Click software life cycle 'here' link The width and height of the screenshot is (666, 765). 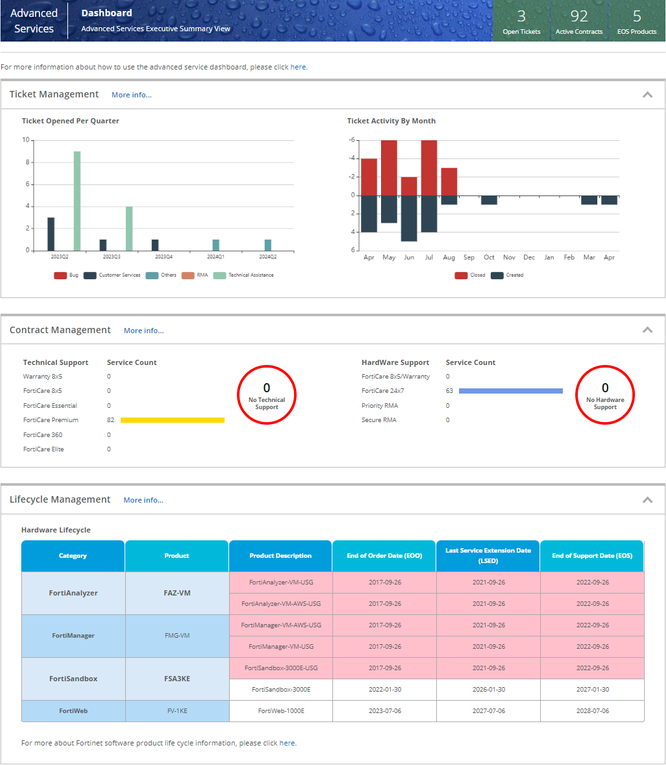tap(287, 743)
